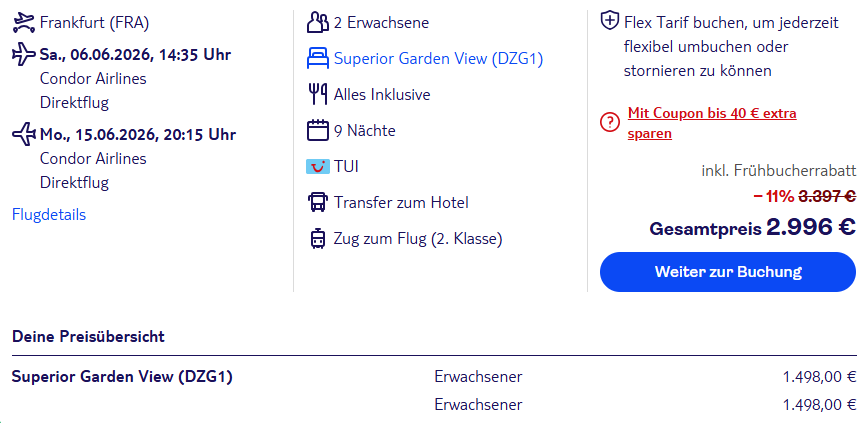Click the fork and knife meal icon
This screenshot has width=866, height=423.
pyautogui.click(x=318, y=94)
